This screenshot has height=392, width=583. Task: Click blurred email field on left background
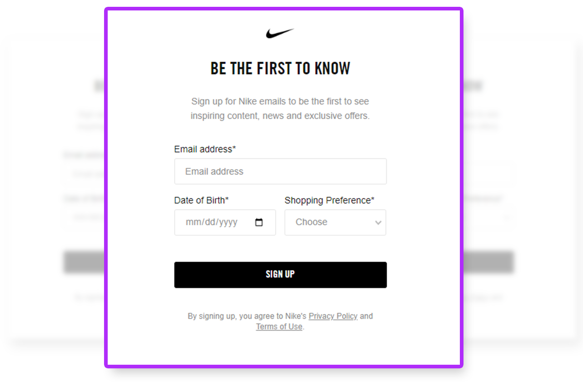tap(84, 174)
